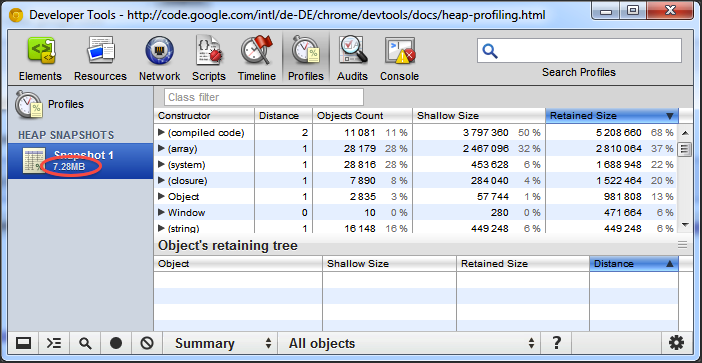Switch to the Network panel
Viewport: 702px width, 363px height.
click(159, 58)
